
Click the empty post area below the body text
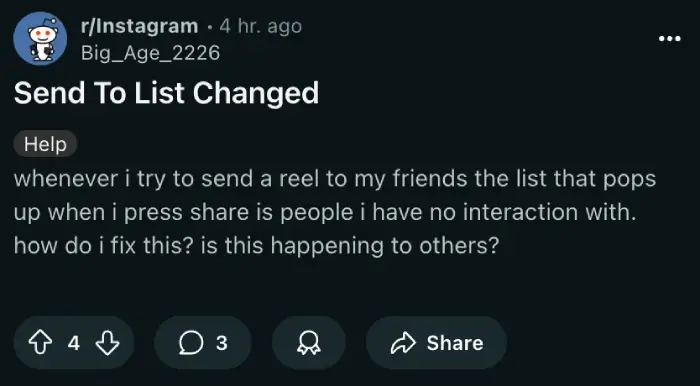(x=350, y=286)
